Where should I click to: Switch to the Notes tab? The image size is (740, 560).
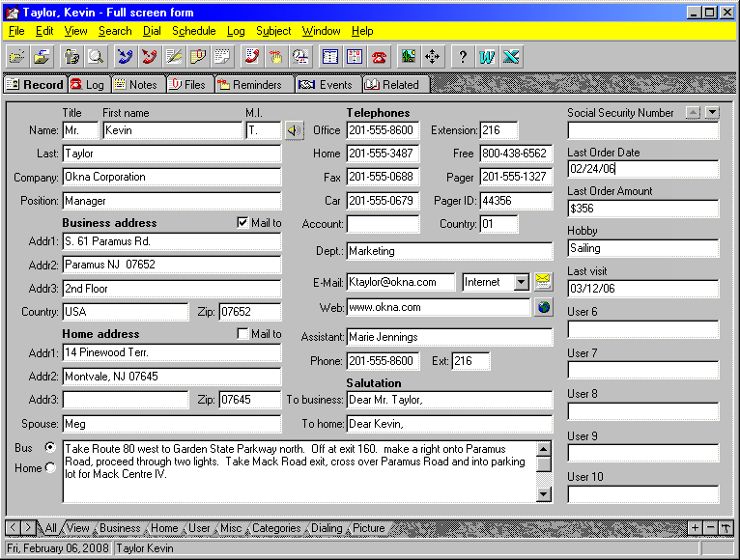click(x=138, y=84)
